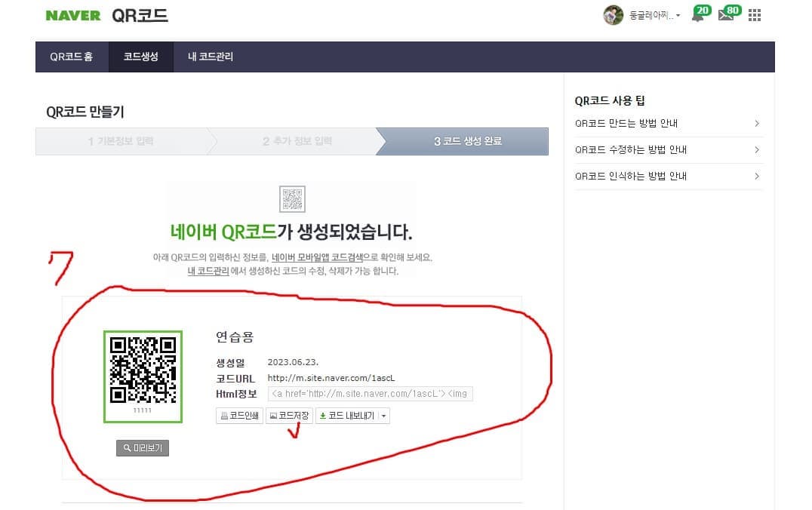Expand QR코드 만드는 방법 안내 chevron

(x=757, y=123)
